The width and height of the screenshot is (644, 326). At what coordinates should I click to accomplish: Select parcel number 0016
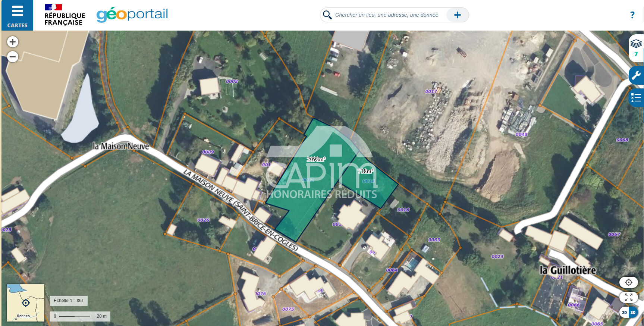[x=403, y=210]
